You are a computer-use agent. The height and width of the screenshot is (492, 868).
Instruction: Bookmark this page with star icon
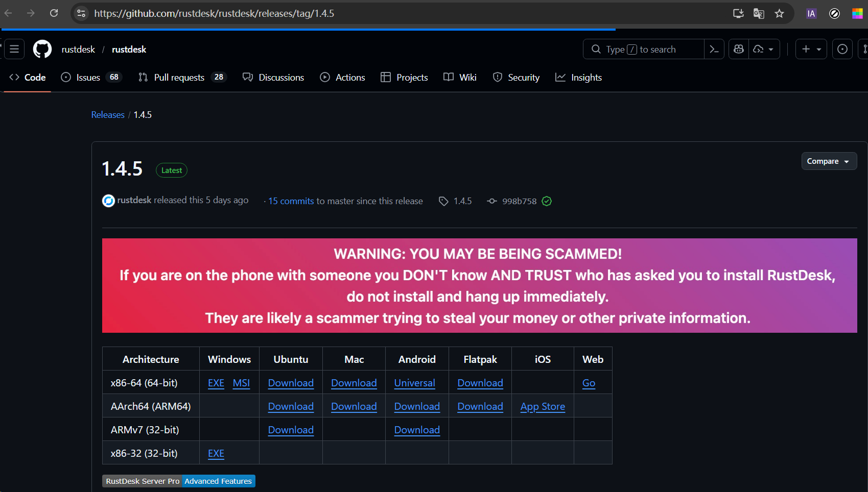pyautogui.click(x=779, y=14)
